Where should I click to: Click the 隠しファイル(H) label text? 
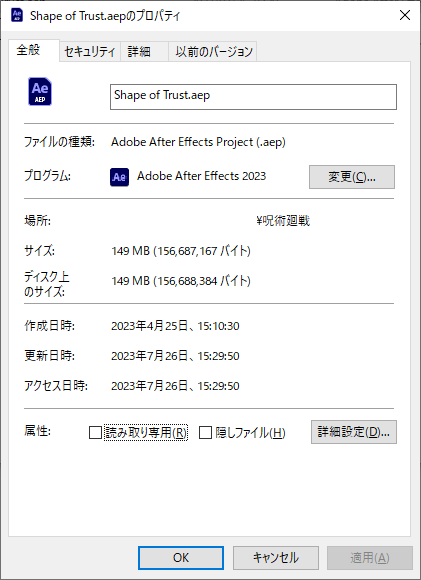250,432
